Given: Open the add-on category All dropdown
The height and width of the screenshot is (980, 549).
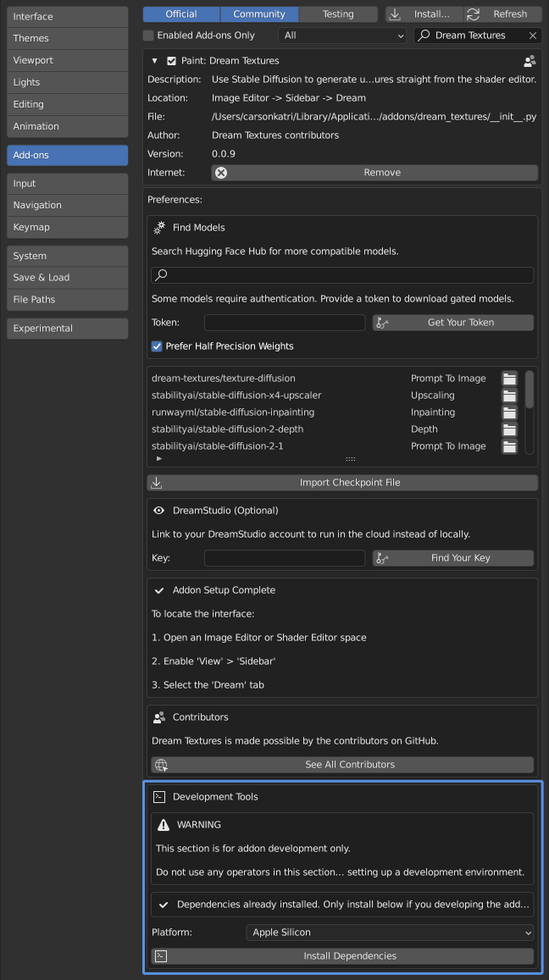Looking at the screenshot, I should tap(343, 36).
